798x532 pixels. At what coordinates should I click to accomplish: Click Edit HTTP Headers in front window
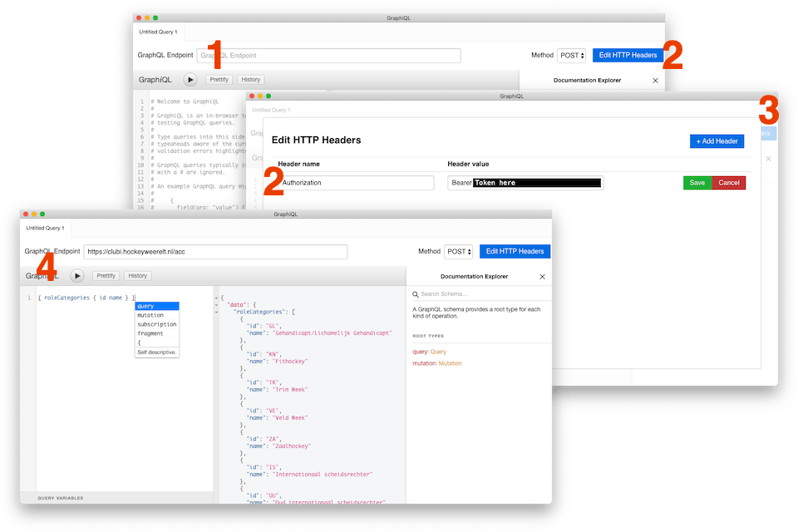tap(515, 252)
